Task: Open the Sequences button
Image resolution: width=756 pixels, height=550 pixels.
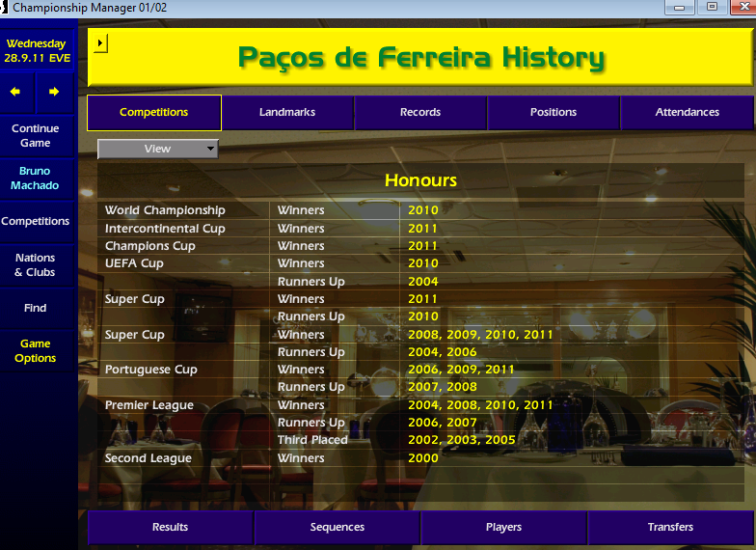Action: point(337,527)
